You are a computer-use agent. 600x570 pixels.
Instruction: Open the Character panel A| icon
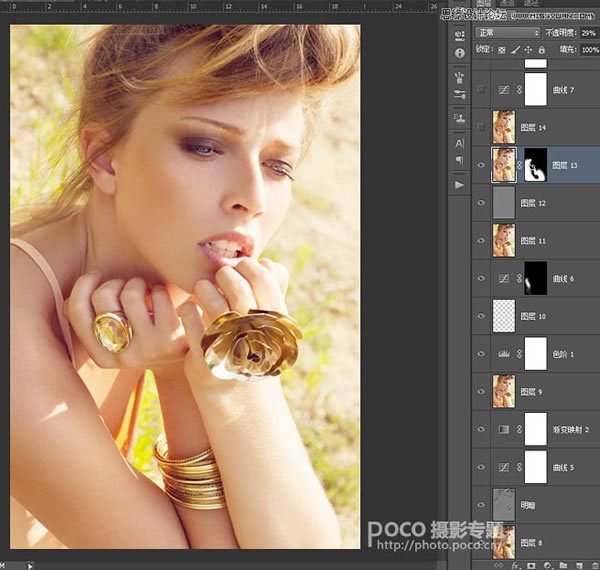(x=460, y=143)
